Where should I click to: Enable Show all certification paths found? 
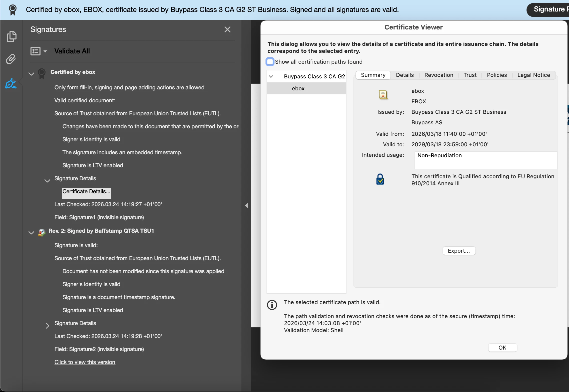tap(270, 62)
